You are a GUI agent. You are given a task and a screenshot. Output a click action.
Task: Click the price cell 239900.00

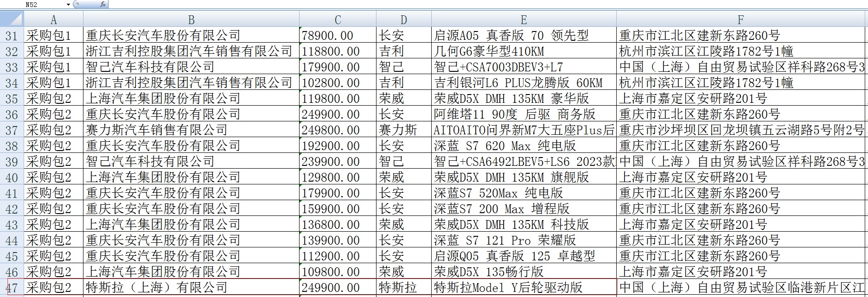338,162
